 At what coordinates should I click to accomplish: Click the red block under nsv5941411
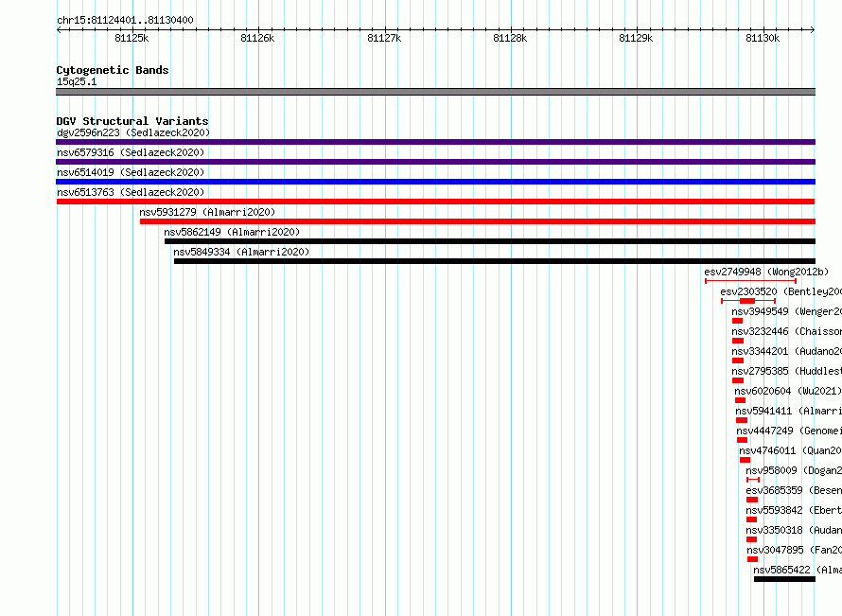point(742,420)
